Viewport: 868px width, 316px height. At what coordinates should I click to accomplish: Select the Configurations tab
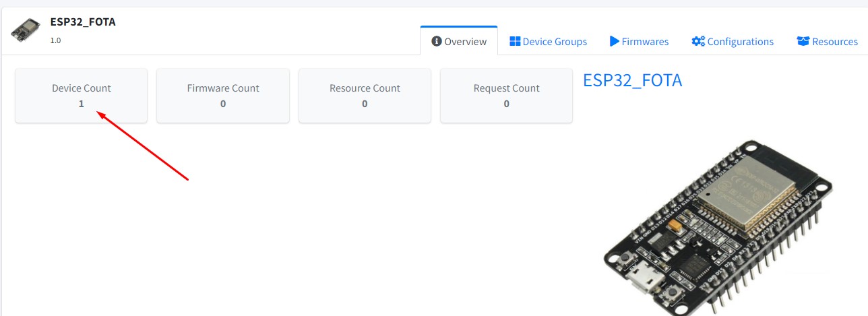click(x=733, y=42)
